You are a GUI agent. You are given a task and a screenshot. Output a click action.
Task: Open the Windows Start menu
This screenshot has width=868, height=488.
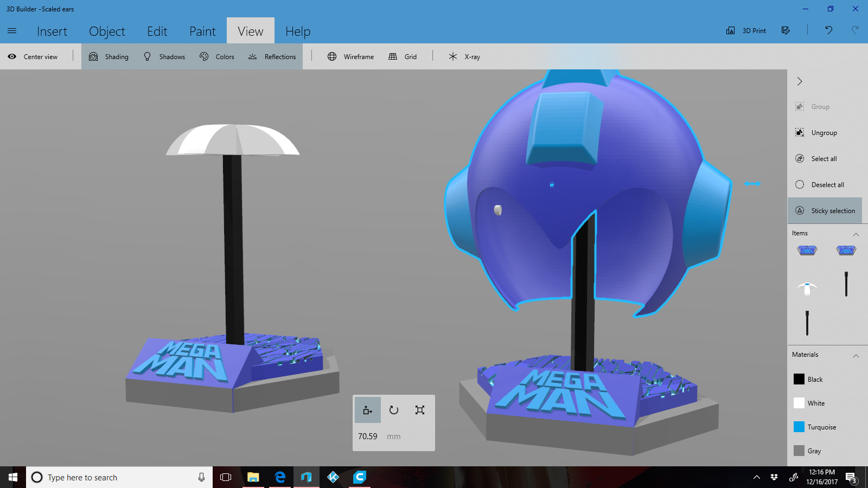13,477
